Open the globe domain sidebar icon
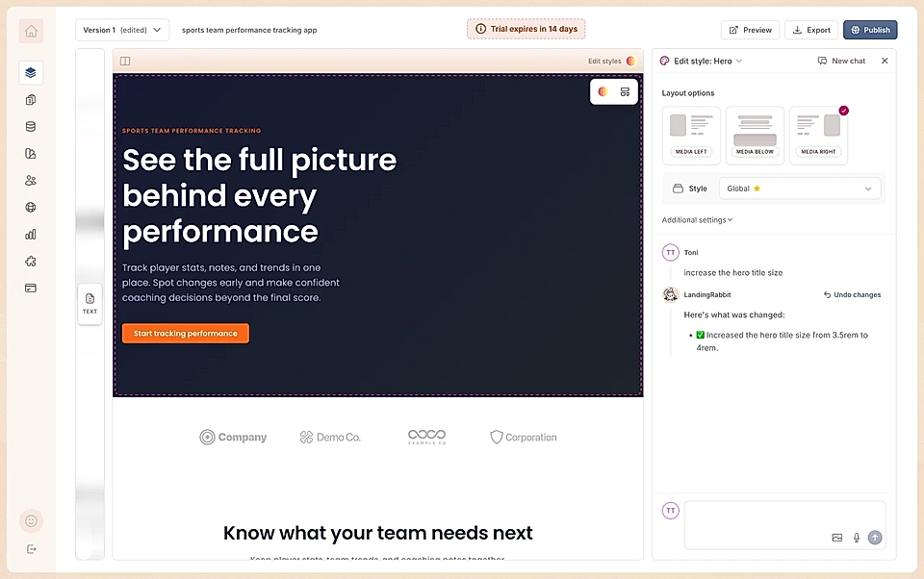This screenshot has width=924, height=579. 31,208
